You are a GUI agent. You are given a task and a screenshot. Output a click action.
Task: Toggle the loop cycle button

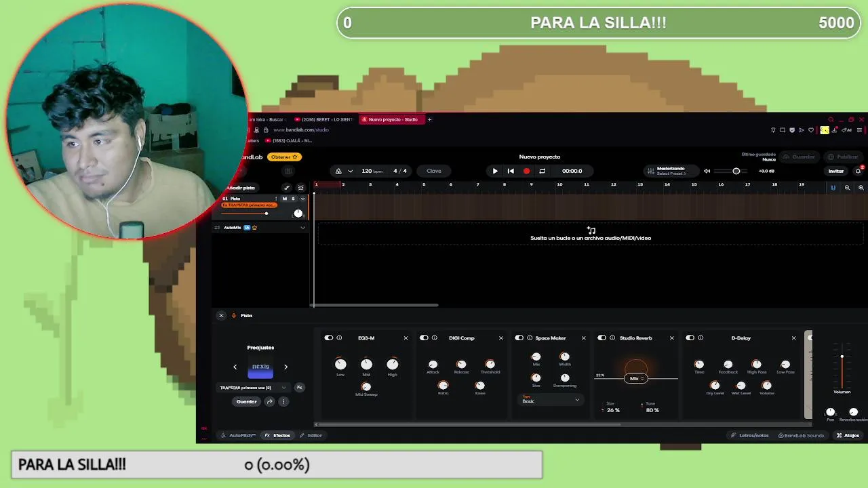542,171
